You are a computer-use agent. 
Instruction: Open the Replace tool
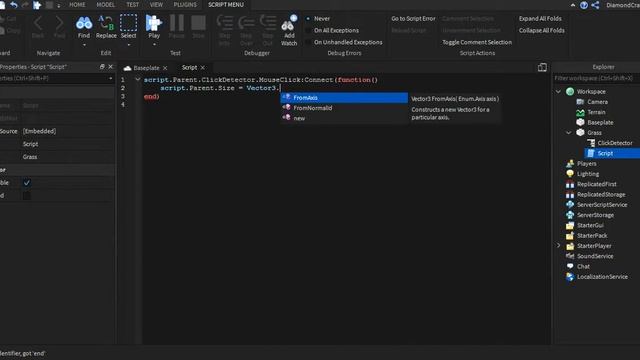coord(106,27)
